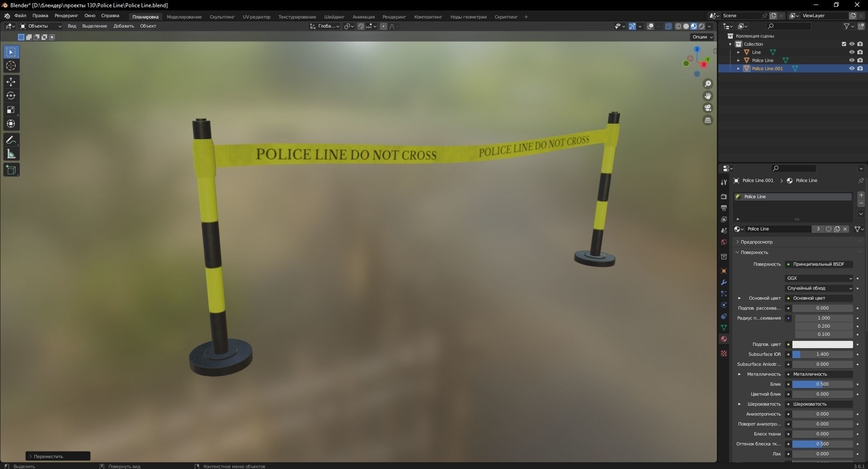
Task: Switch to Моделирование workspace tab
Action: coord(184,17)
